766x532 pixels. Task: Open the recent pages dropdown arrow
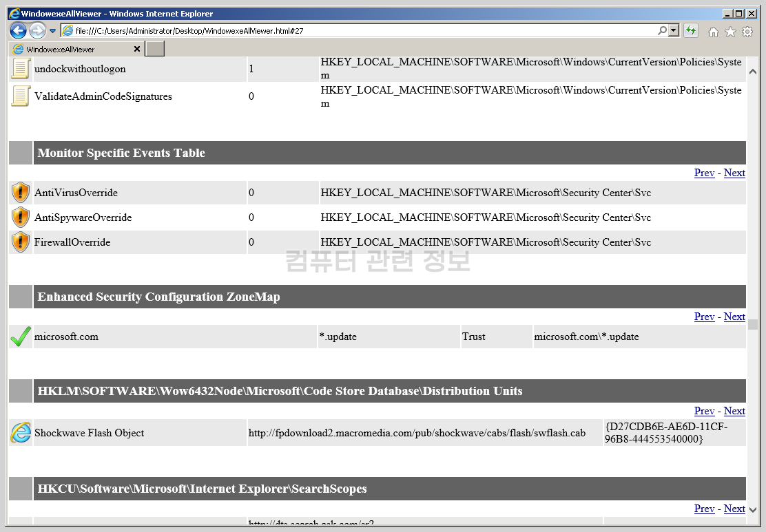tap(52, 31)
